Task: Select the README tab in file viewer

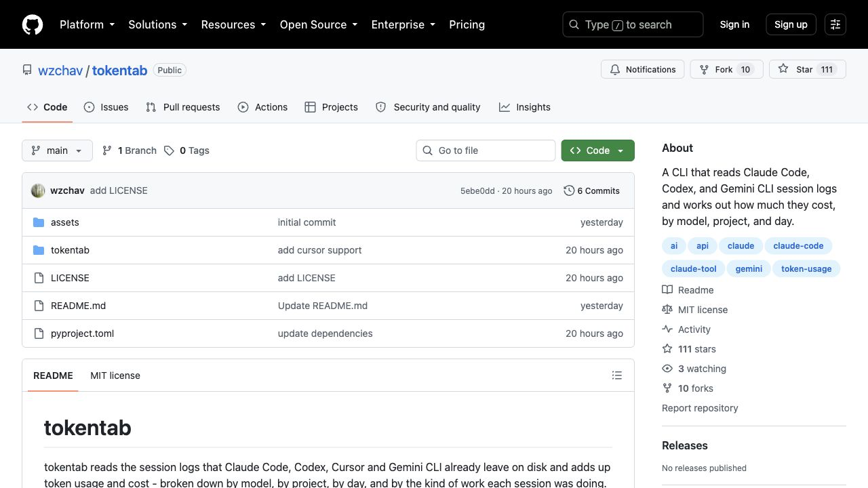Action: pyautogui.click(x=53, y=375)
